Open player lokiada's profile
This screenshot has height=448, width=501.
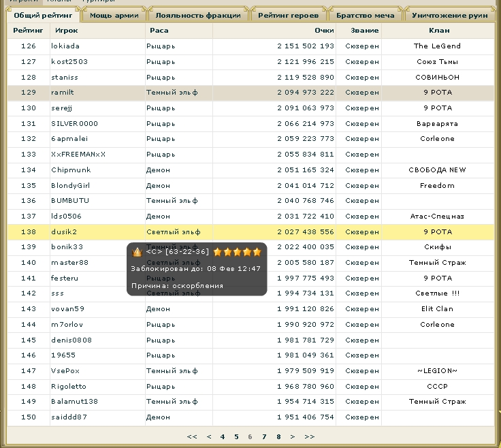tap(65, 46)
